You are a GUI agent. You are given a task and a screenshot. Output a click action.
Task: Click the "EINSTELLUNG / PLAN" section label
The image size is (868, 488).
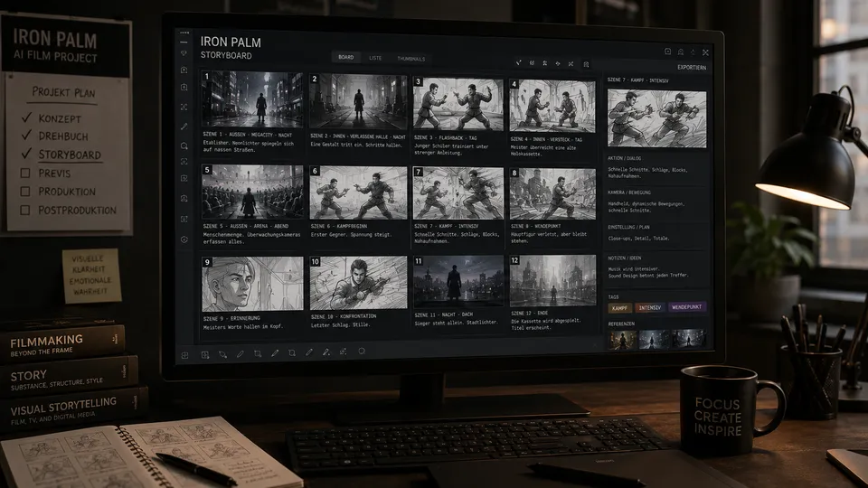pos(629,227)
